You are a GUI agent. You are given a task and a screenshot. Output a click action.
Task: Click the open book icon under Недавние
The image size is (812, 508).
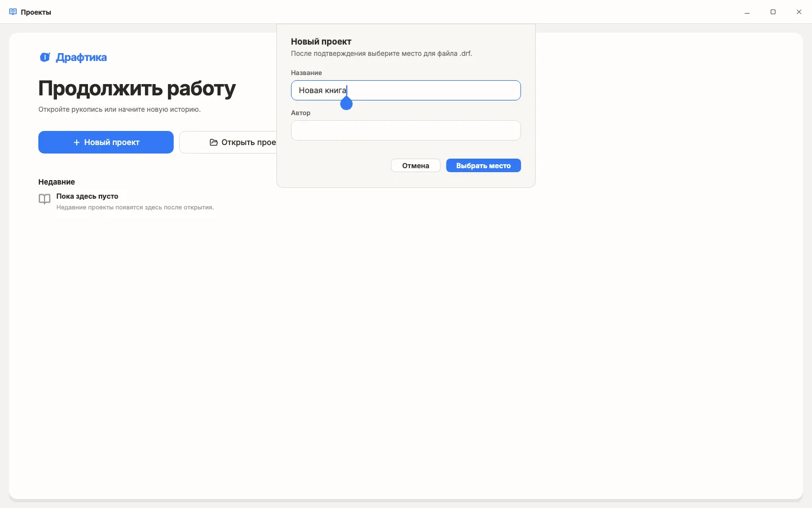45,199
